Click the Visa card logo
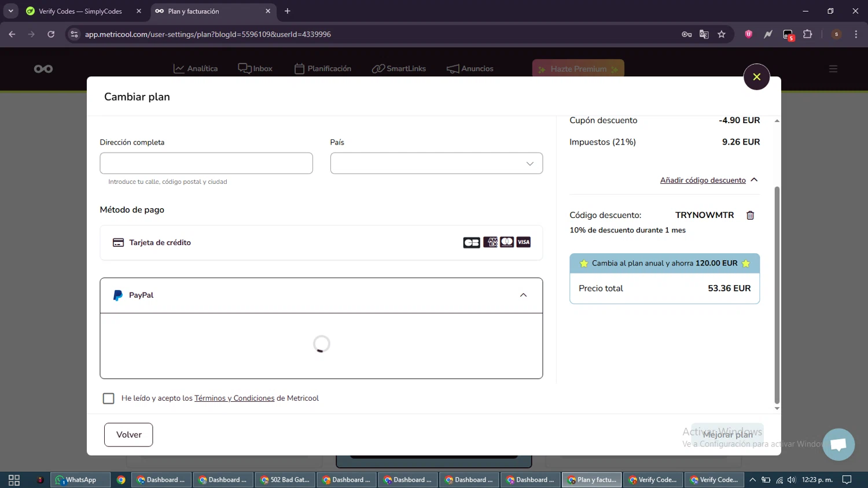This screenshot has height=488, width=868. pyautogui.click(x=524, y=242)
